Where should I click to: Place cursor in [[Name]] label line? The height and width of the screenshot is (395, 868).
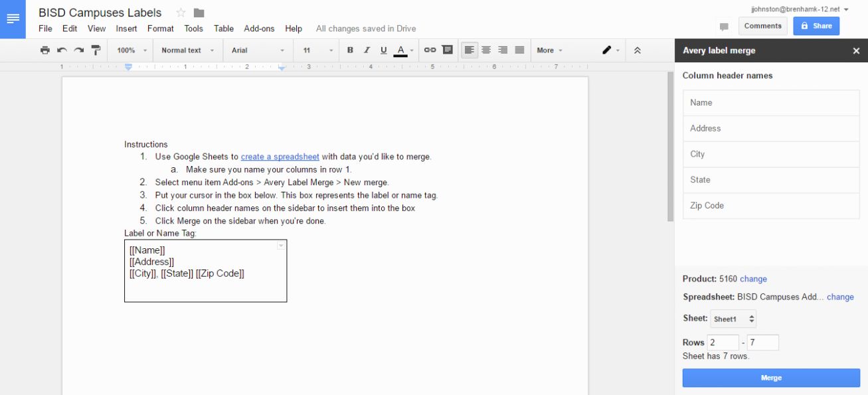[x=147, y=250]
